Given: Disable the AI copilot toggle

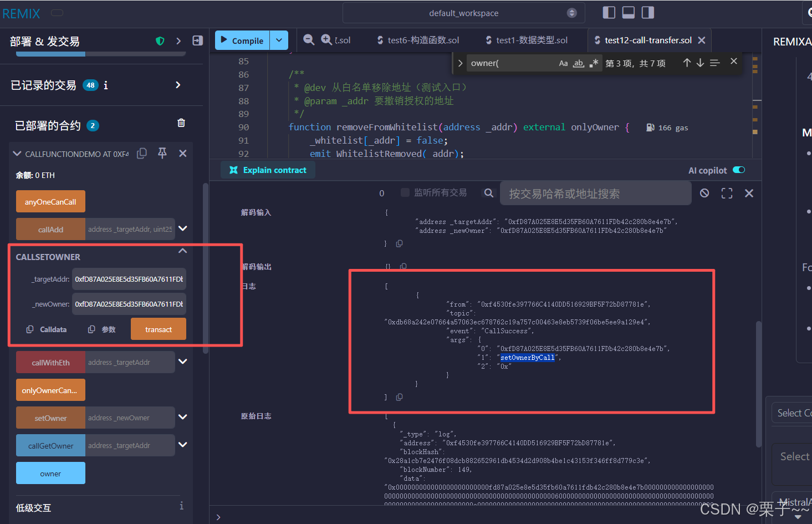Looking at the screenshot, I should pos(738,170).
